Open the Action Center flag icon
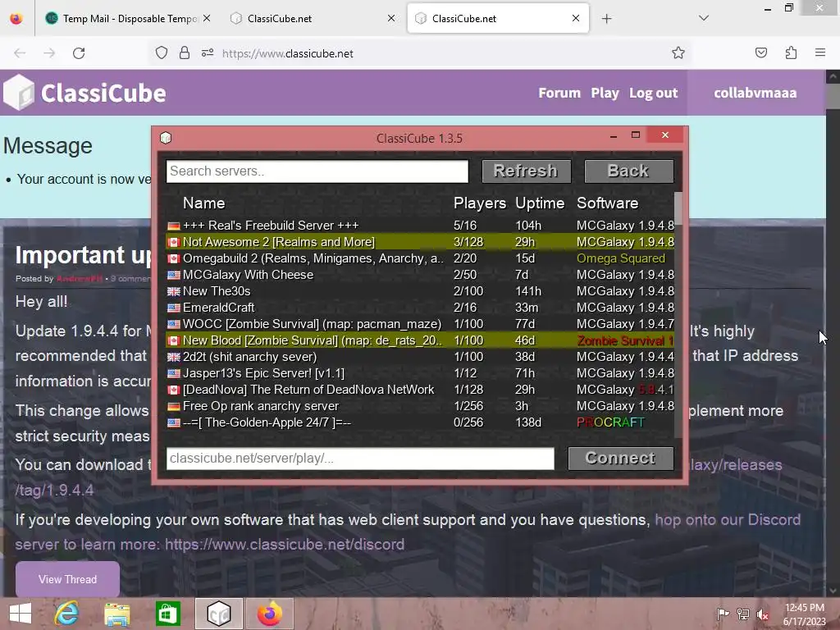840x630 pixels. (723, 614)
